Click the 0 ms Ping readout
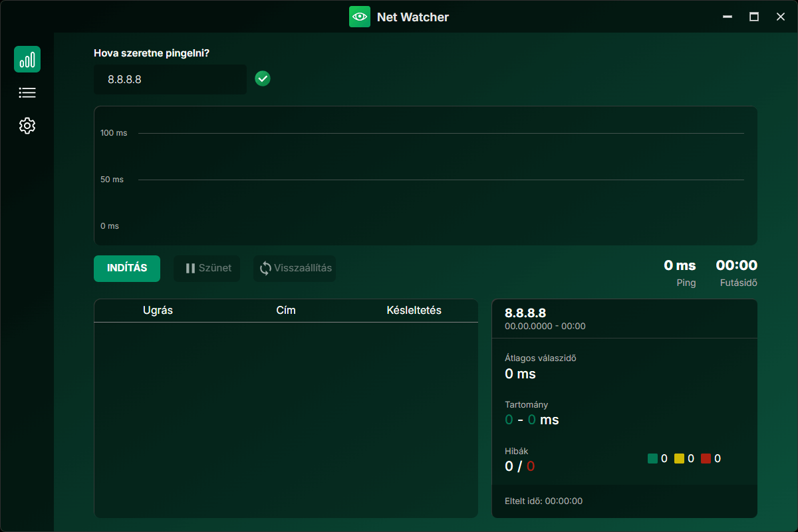 [680, 266]
